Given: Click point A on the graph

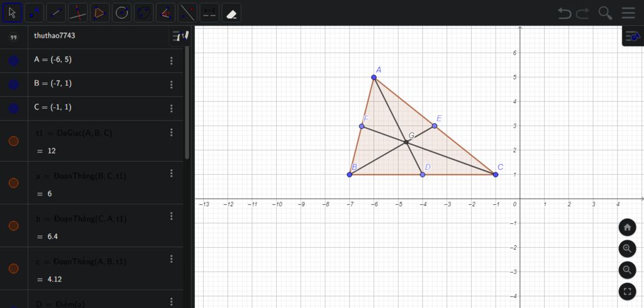Looking at the screenshot, I should pyautogui.click(x=374, y=77).
